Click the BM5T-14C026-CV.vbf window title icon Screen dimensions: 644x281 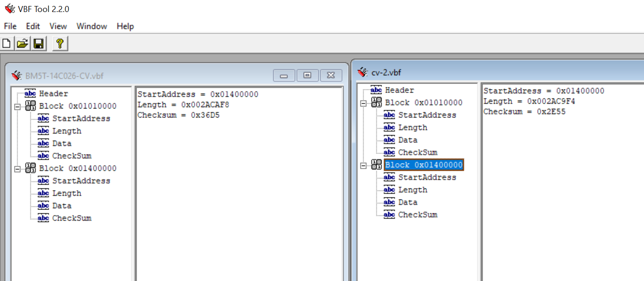click(x=17, y=76)
